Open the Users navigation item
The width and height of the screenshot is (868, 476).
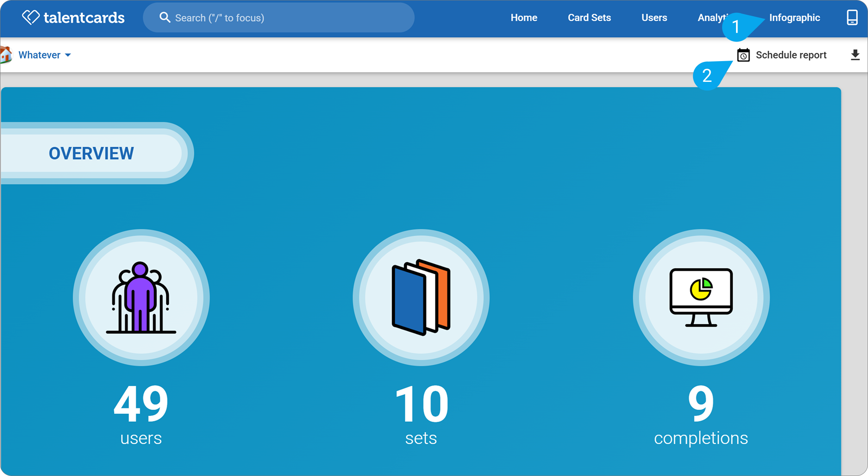tap(654, 18)
